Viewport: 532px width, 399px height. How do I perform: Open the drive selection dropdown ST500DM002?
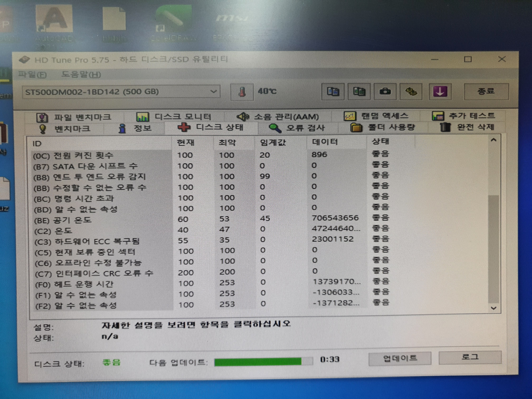point(121,92)
